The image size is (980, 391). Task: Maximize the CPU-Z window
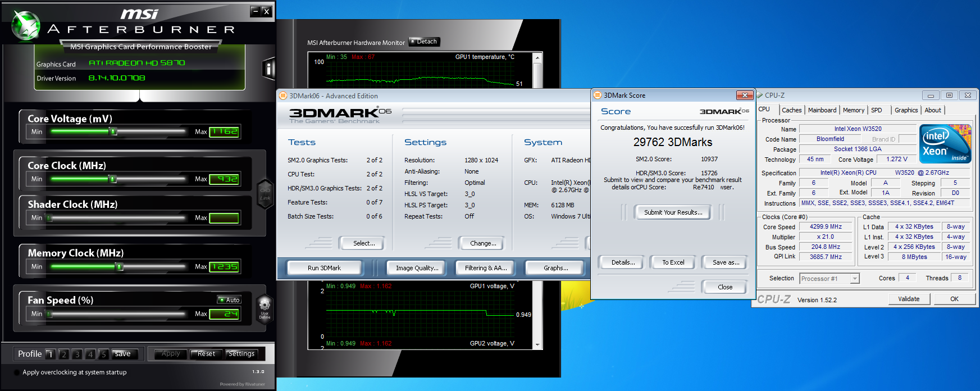click(x=949, y=95)
